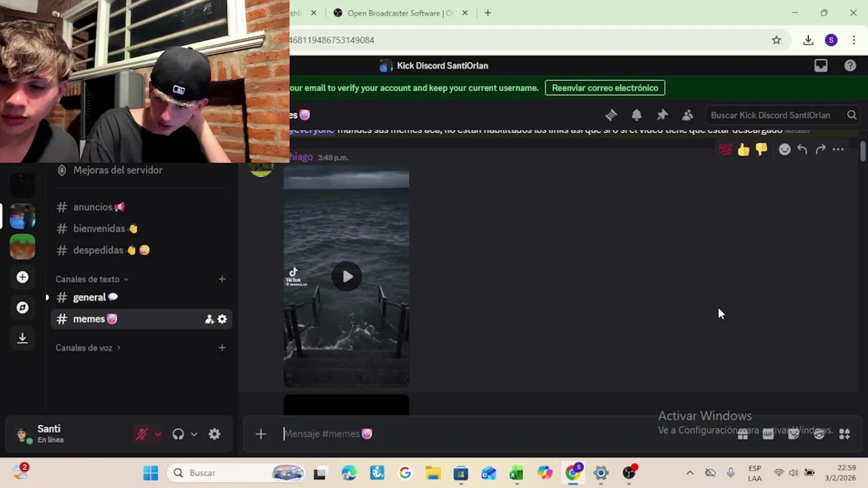The width and height of the screenshot is (868, 488).
Task: Click Add a server plus icon
Action: [22, 277]
